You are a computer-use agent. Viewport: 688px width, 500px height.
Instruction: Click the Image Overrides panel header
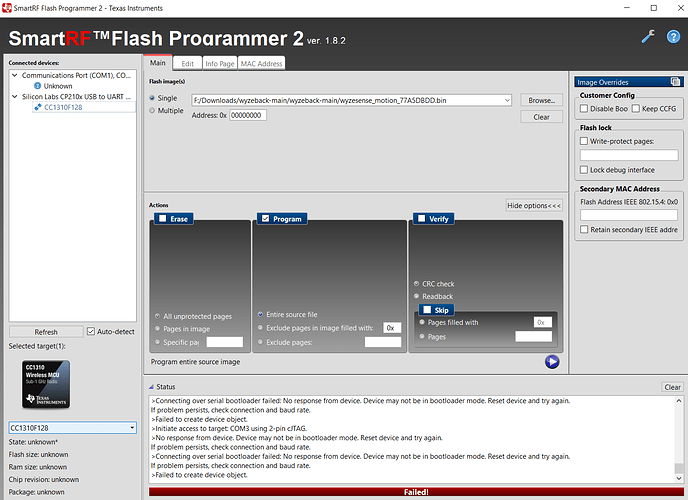[629, 82]
